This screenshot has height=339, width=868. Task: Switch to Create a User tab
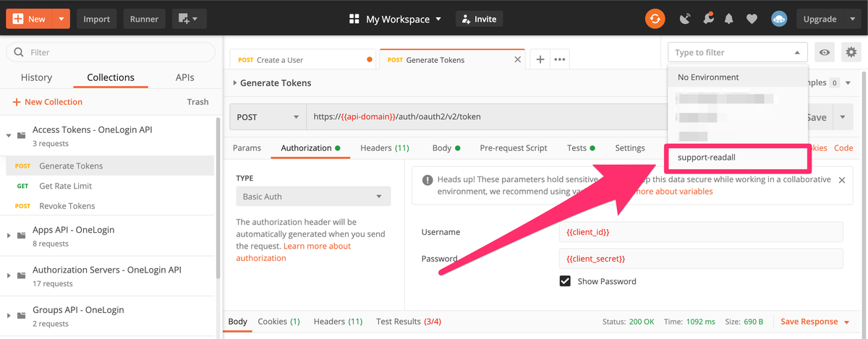(304, 60)
